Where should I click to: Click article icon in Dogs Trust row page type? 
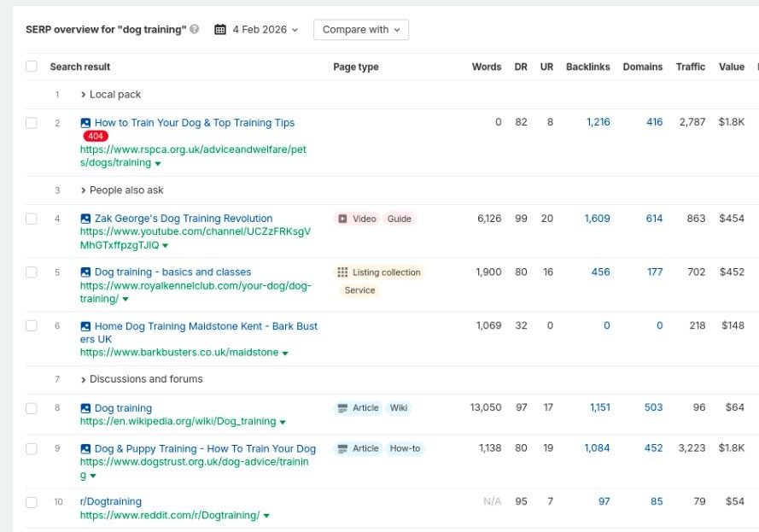(x=342, y=448)
